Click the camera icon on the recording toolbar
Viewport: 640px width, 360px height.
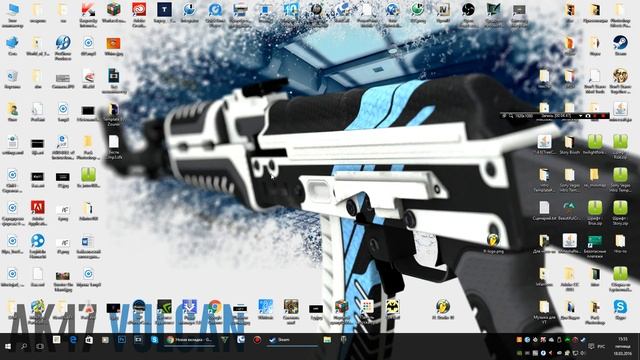pyautogui.click(x=588, y=116)
